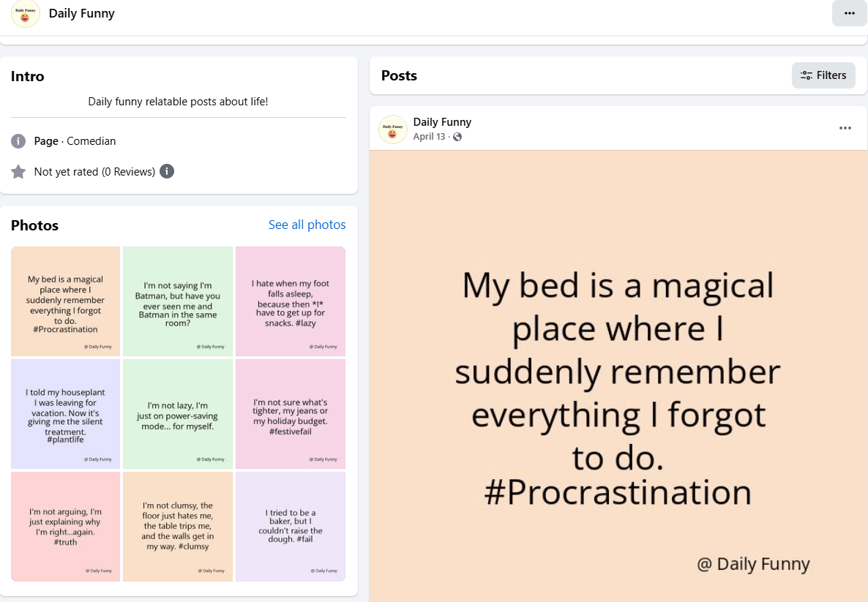Open the 'My bed is a magical place' photo thumbnail
Viewport: 868px width, 602px height.
tap(66, 301)
